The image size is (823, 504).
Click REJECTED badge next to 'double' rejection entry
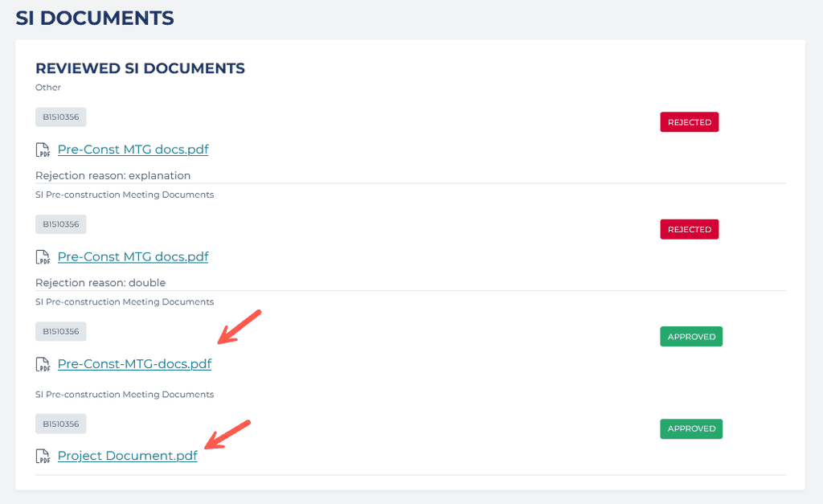click(x=689, y=229)
